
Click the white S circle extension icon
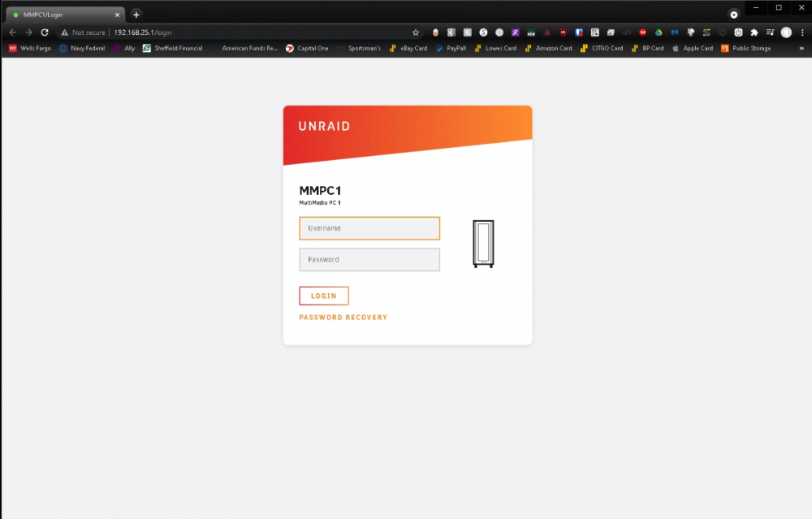[483, 32]
